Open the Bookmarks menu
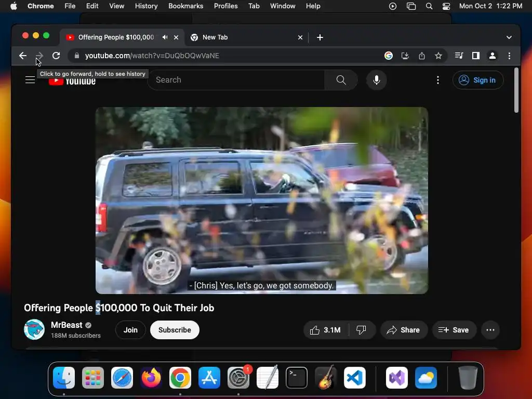 tap(185, 6)
